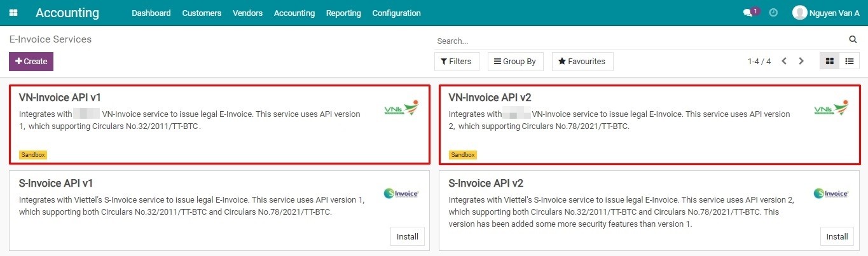868x256 pixels.
Task: Open the Reporting menu
Action: 343,13
